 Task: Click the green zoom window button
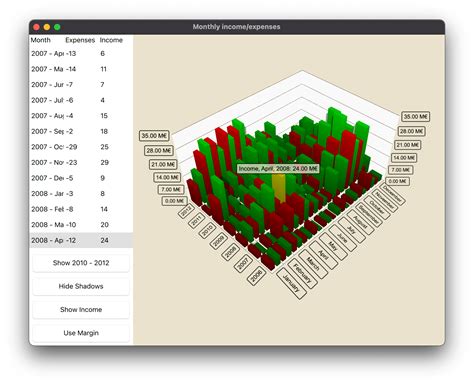[57, 27]
